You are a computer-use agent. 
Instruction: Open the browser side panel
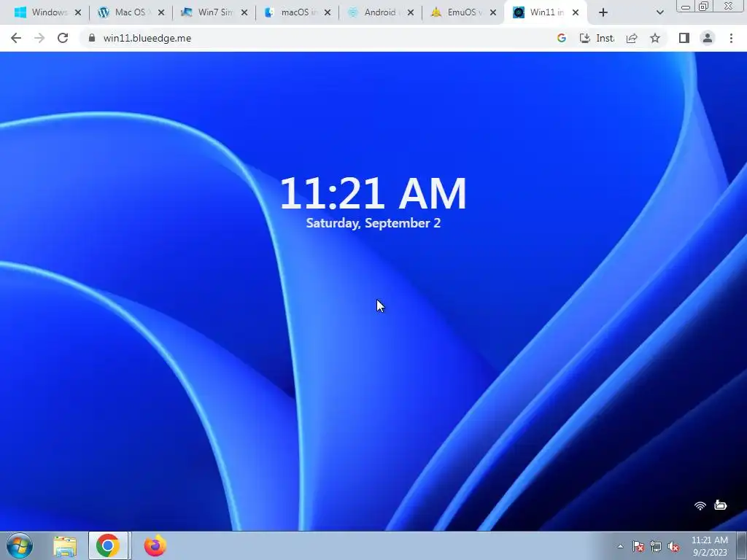coord(684,38)
